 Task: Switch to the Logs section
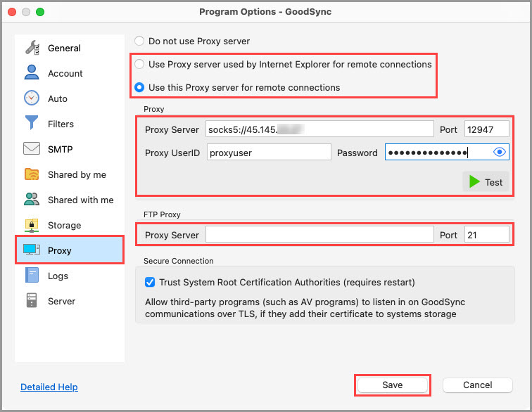[x=57, y=276]
